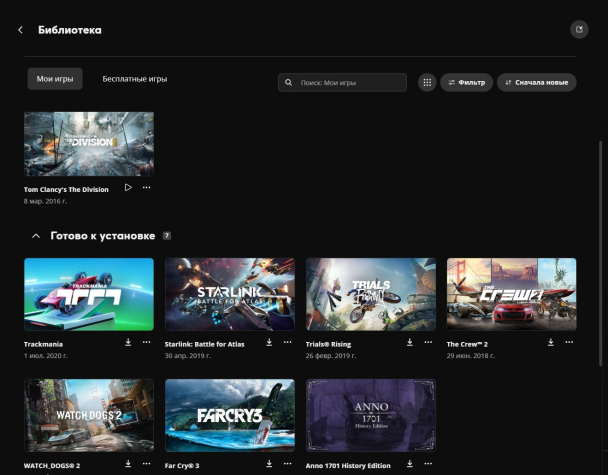Open the Watch Dogs 2 cover thumbnail
The image size is (608, 475).
[x=89, y=415]
